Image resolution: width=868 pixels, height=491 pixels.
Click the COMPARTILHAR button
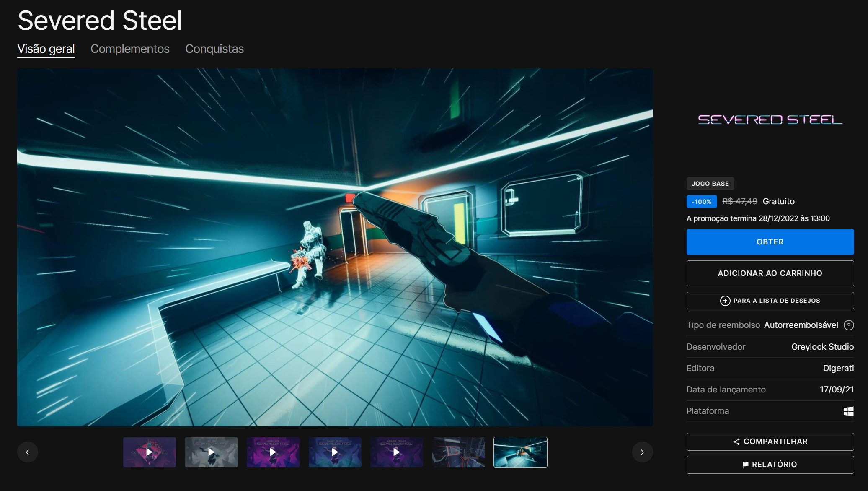[x=770, y=442]
